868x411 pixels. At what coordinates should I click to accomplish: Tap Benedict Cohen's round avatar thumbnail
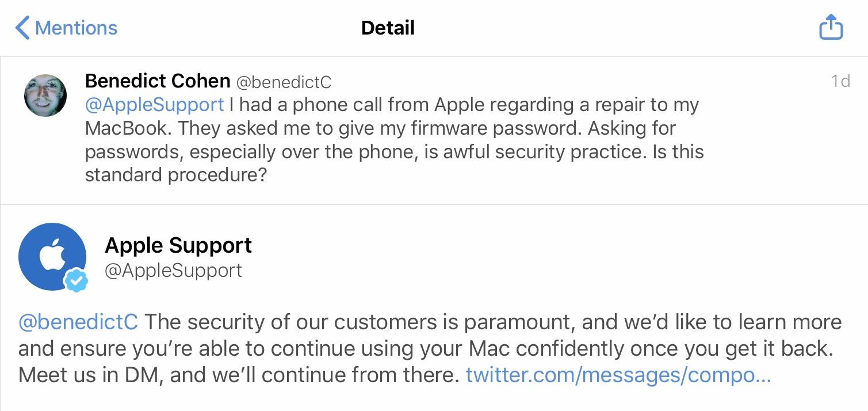pos(45,95)
